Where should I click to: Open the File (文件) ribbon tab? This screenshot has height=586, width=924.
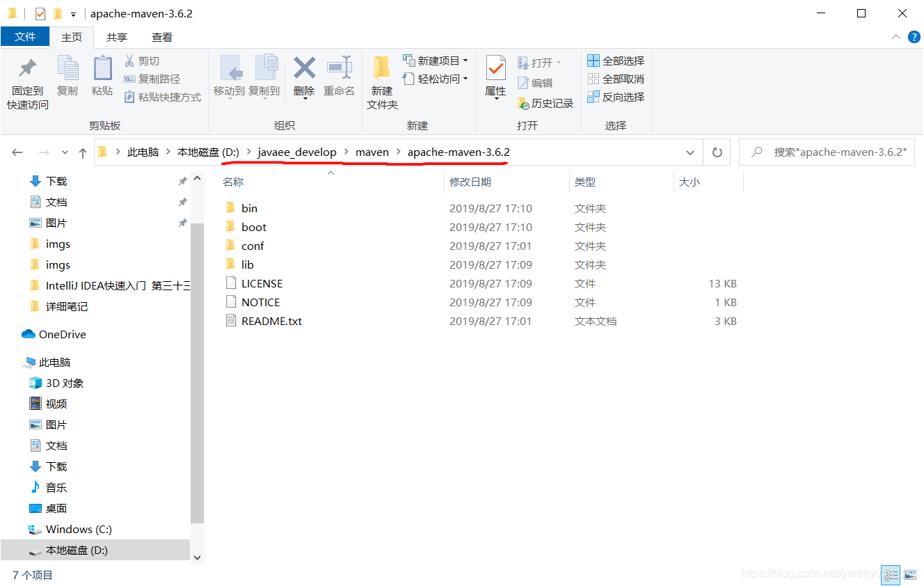click(25, 37)
